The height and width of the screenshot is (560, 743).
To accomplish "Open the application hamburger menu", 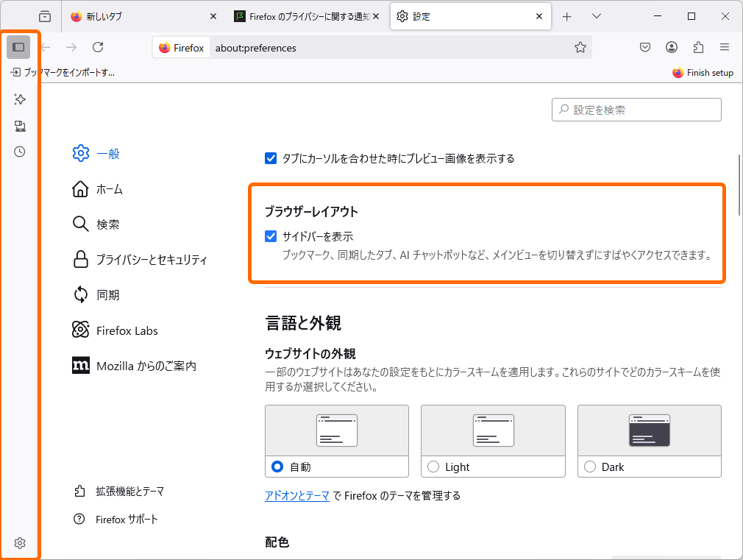I will (x=725, y=47).
